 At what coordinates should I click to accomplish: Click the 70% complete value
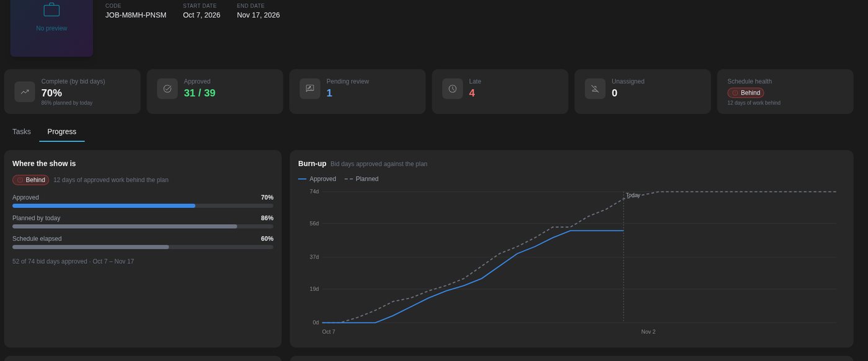tap(51, 93)
